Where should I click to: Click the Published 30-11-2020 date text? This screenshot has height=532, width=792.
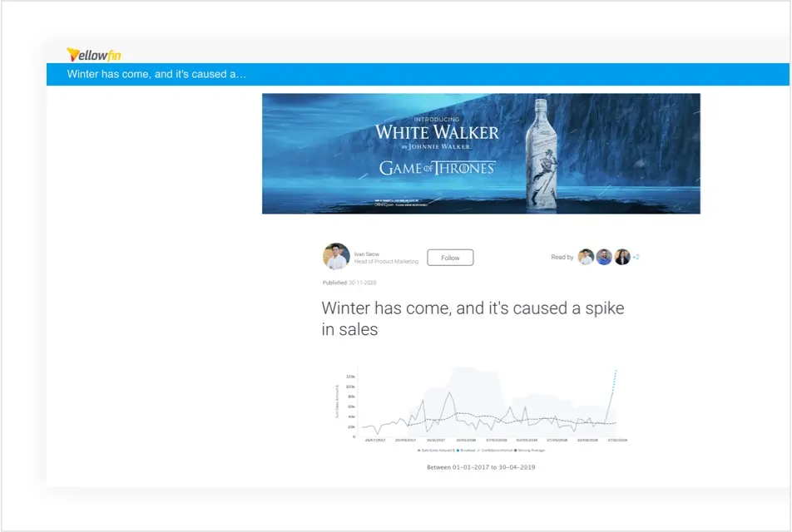point(349,283)
